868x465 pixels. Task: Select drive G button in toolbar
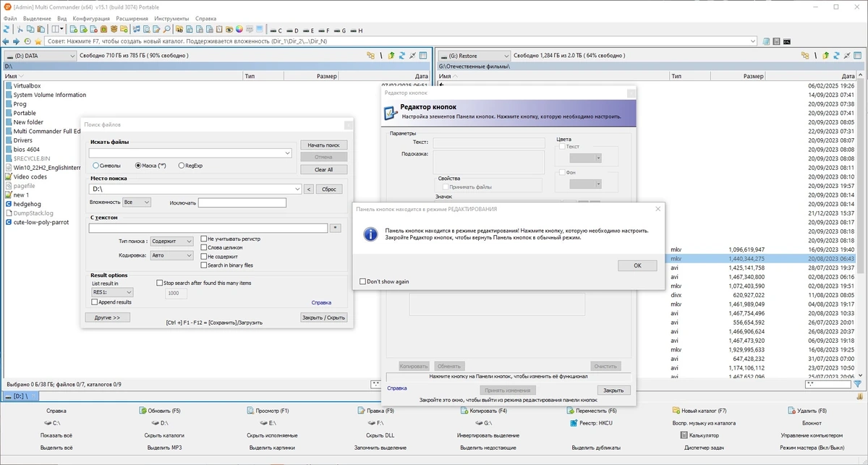point(341,30)
